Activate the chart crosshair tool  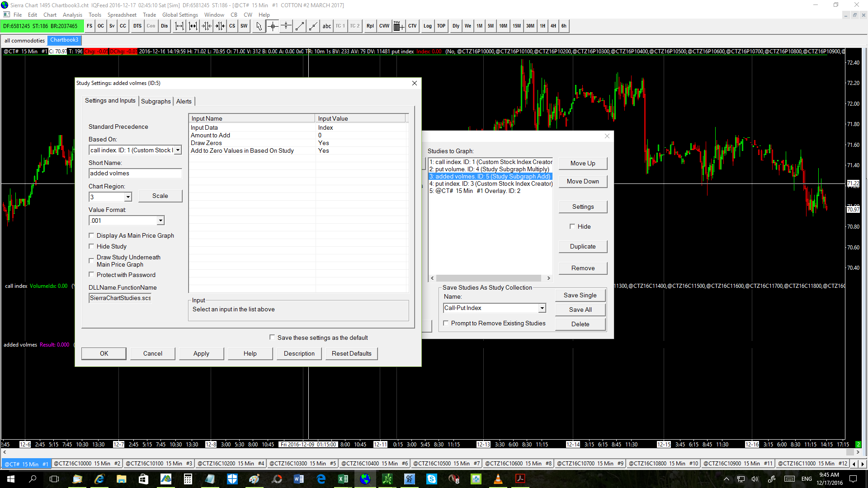coord(273,26)
